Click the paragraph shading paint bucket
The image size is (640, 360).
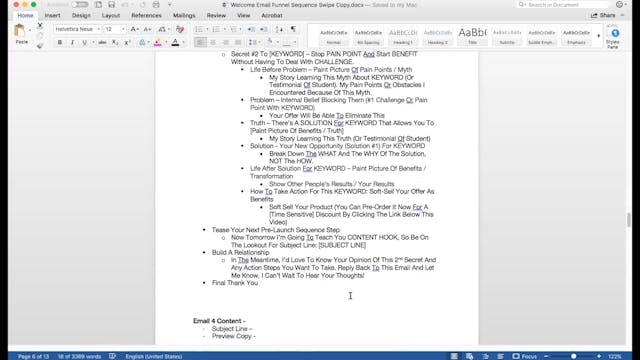[269, 42]
